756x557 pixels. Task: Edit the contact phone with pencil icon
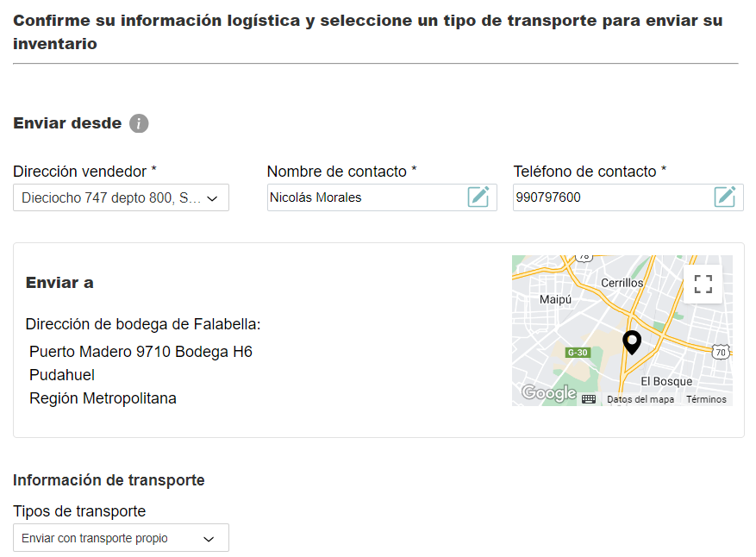tap(725, 197)
